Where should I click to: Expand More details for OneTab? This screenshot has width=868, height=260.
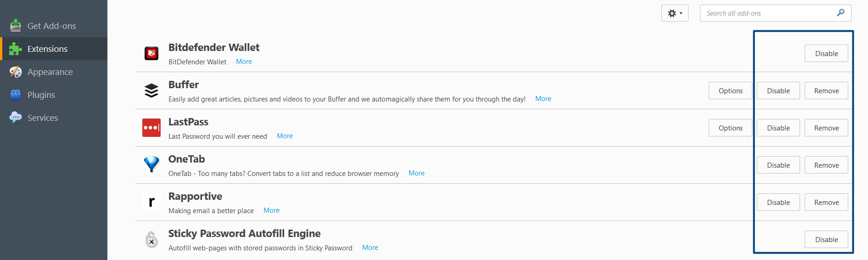tap(416, 173)
